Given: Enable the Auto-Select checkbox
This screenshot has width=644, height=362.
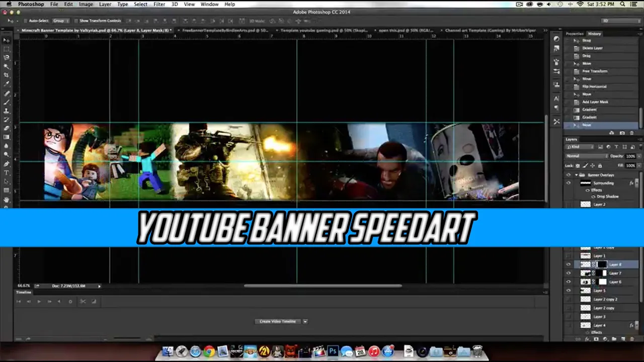Looking at the screenshot, I should pos(25,21).
